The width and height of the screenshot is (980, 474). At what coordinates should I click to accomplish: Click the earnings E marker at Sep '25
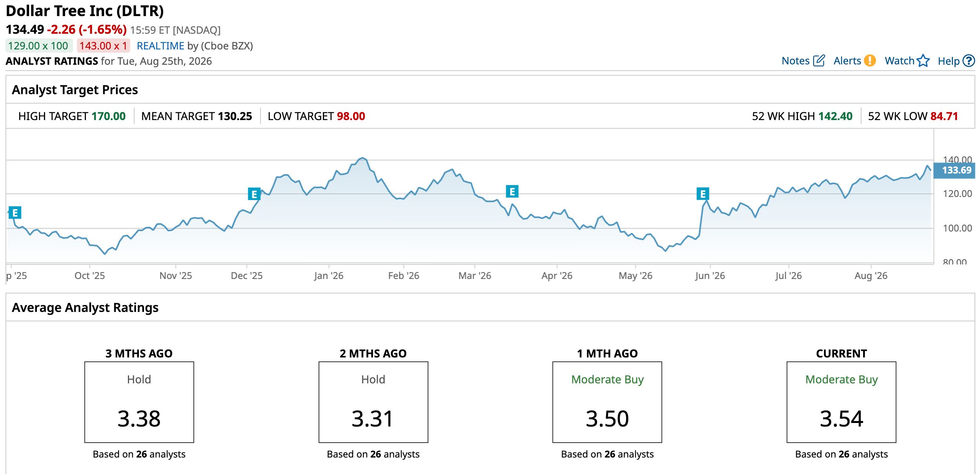pos(15,213)
